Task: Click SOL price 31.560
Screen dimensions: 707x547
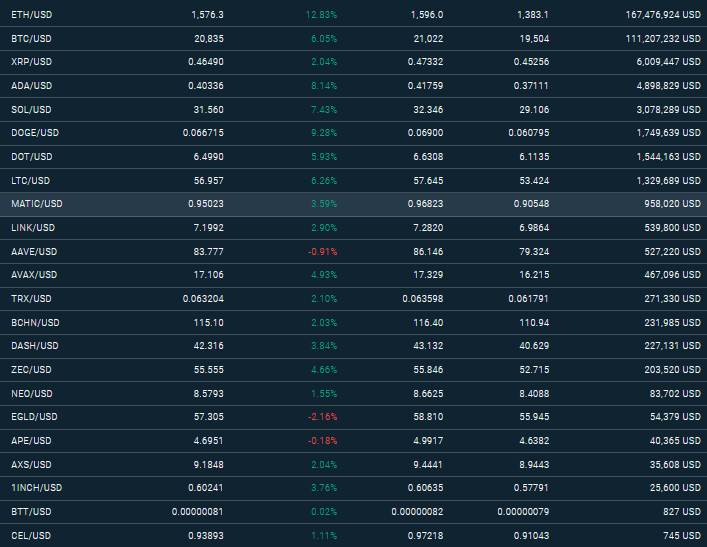Action: (209, 110)
